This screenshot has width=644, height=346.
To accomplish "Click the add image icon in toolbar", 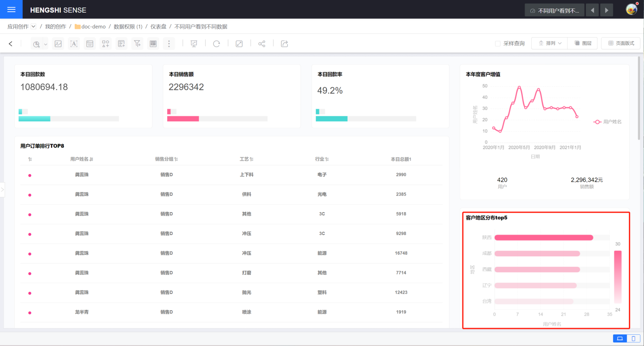I will click(58, 43).
